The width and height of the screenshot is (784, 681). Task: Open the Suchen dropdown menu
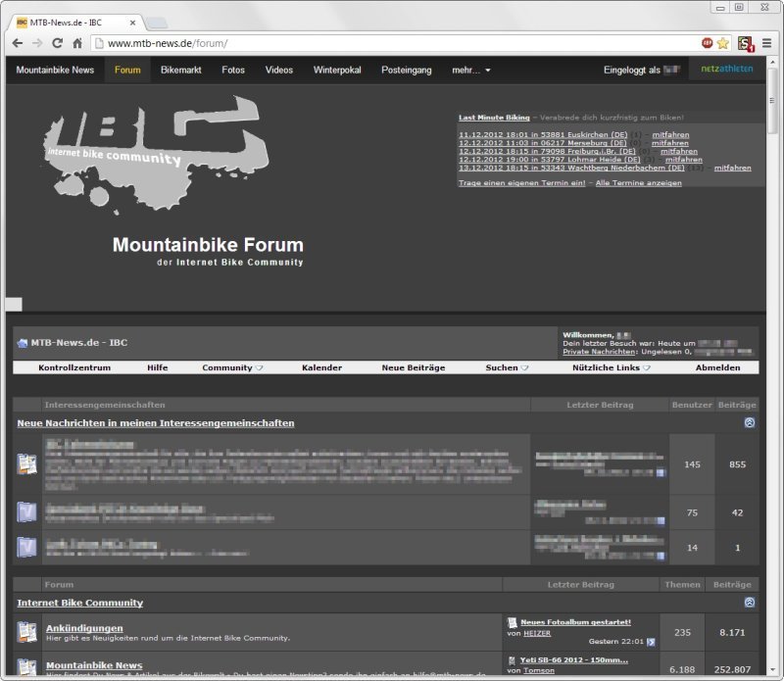(507, 367)
